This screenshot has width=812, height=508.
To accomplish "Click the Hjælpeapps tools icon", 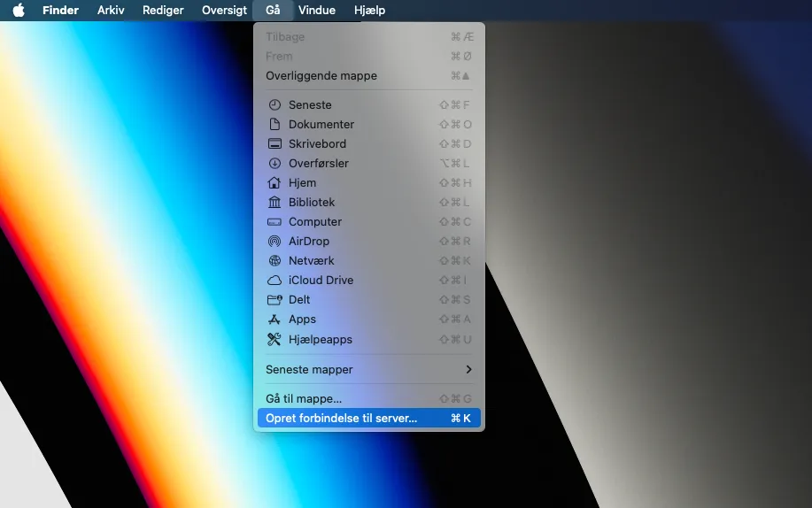I will pos(274,339).
